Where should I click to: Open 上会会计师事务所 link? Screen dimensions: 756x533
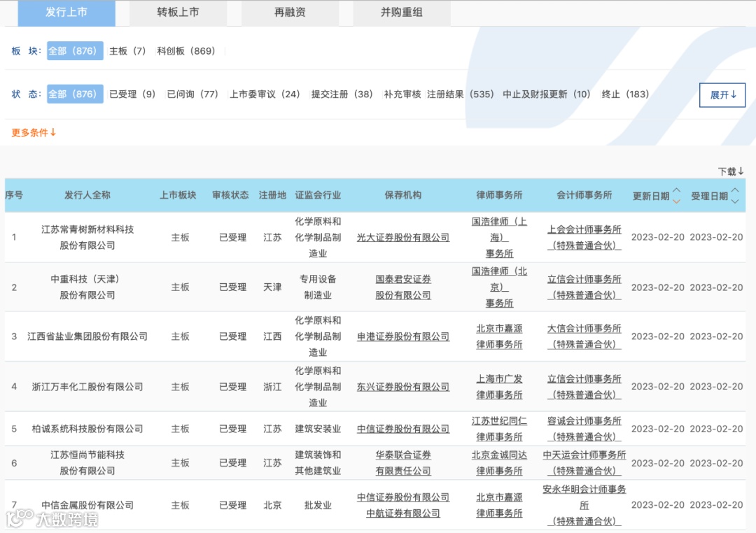coord(584,237)
